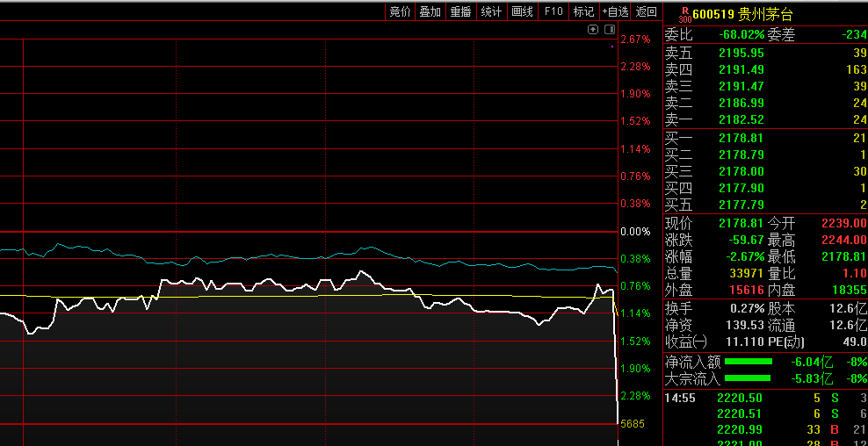Click the 委差 value -234
Viewport: 868px width, 446px height.
coord(854,35)
